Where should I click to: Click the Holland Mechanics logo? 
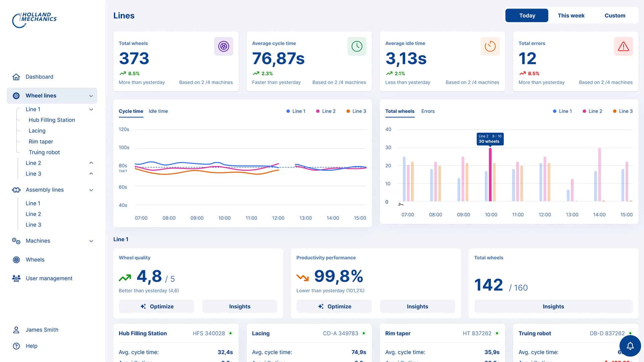pyautogui.click(x=34, y=20)
